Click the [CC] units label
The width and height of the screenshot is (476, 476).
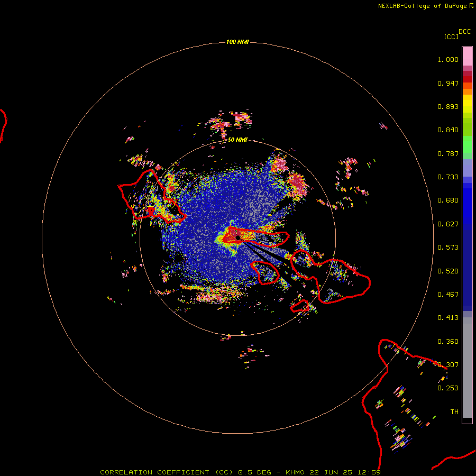click(x=451, y=36)
